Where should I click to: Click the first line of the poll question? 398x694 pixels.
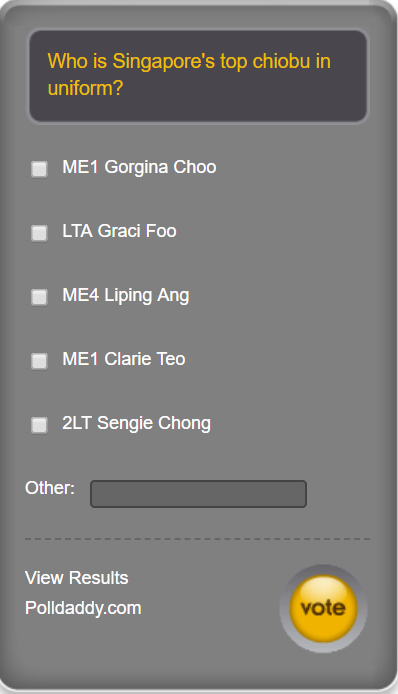[x=189, y=61]
